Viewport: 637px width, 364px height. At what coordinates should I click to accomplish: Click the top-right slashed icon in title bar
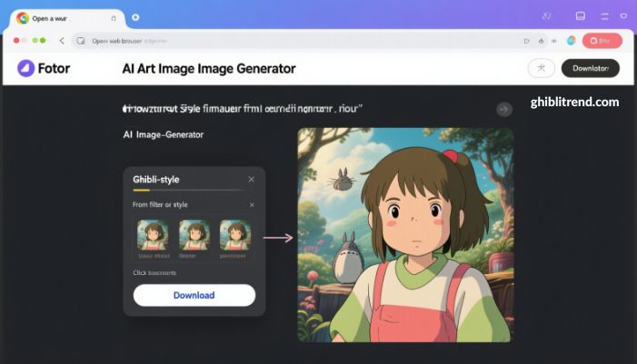tap(547, 15)
